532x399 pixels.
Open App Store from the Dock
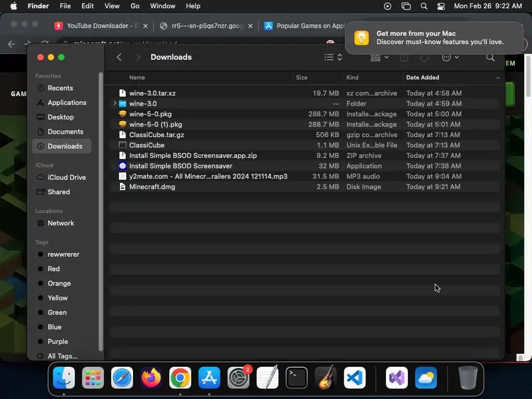pos(209,378)
